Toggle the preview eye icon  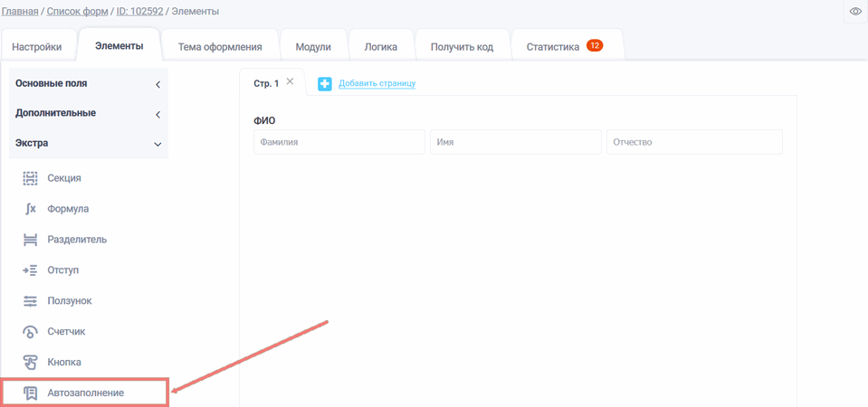(x=855, y=12)
